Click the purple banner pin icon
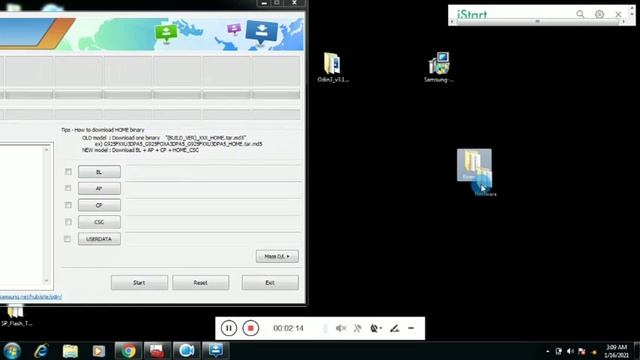This screenshot has width=640, height=360. click(234, 29)
